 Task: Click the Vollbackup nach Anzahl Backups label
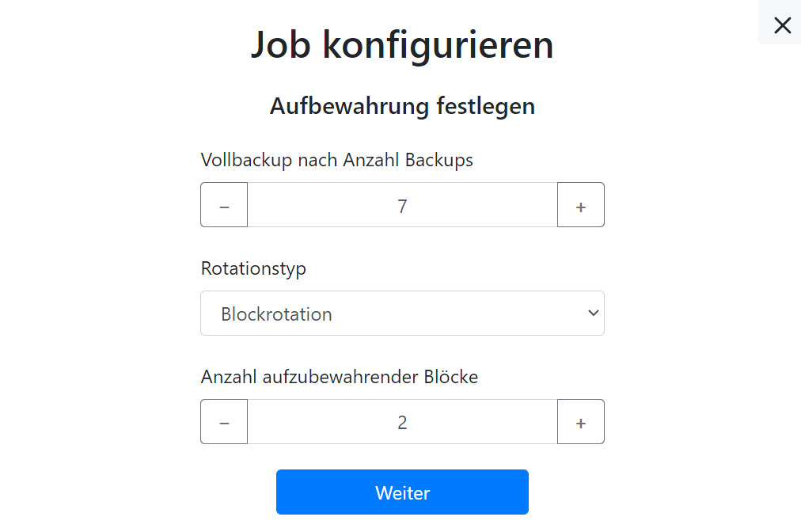click(336, 160)
